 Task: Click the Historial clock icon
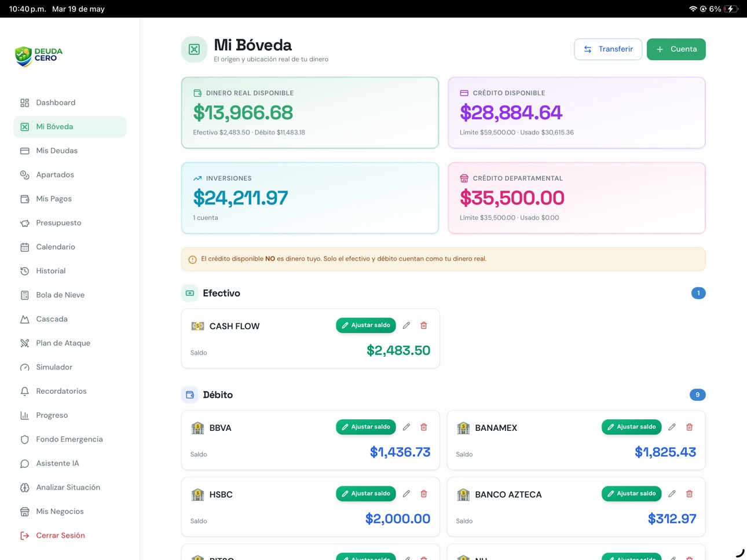[24, 271]
